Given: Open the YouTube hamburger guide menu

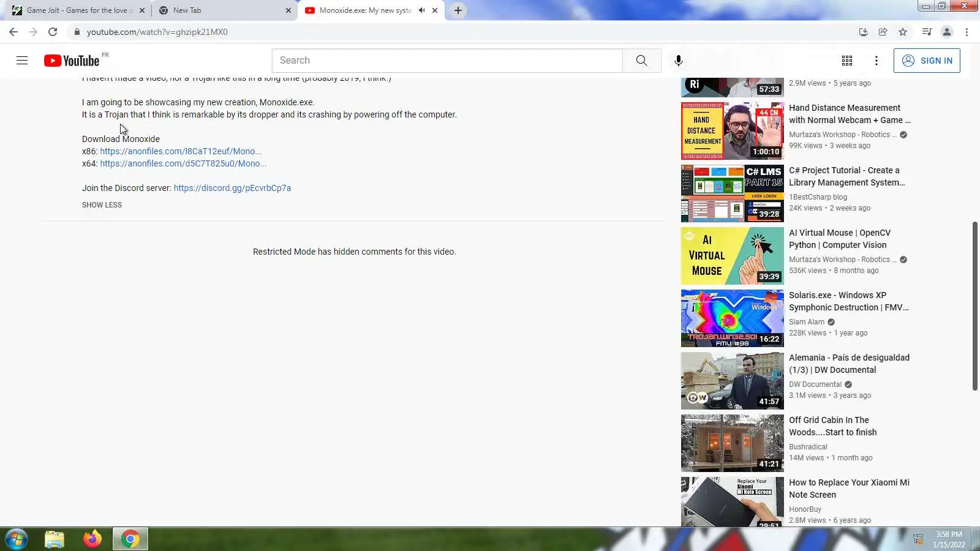Looking at the screenshot, I should [x=22, y=60].
